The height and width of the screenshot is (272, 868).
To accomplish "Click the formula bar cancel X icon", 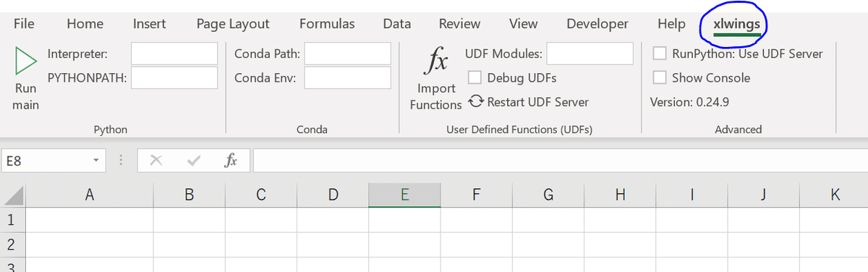I will coord(156,161).
